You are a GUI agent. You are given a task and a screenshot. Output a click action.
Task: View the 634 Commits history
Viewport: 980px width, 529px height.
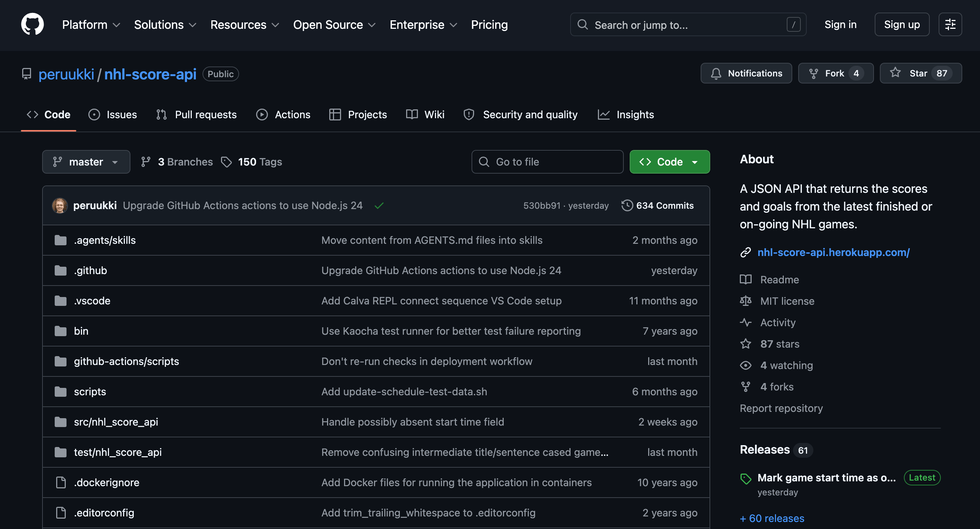click(657, 206)
